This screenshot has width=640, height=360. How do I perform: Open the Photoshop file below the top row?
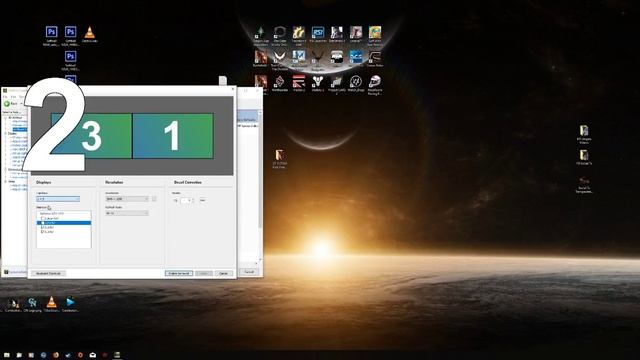(x=70, y=56)
